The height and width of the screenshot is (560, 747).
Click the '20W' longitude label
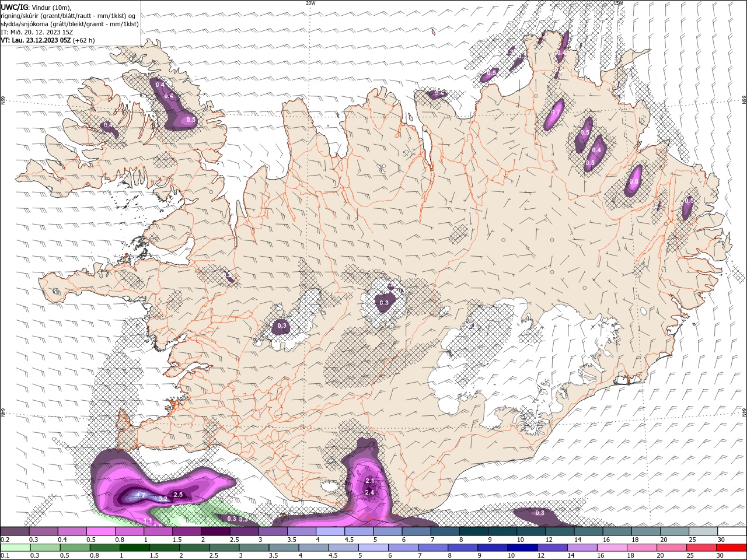tap(310, 3)
